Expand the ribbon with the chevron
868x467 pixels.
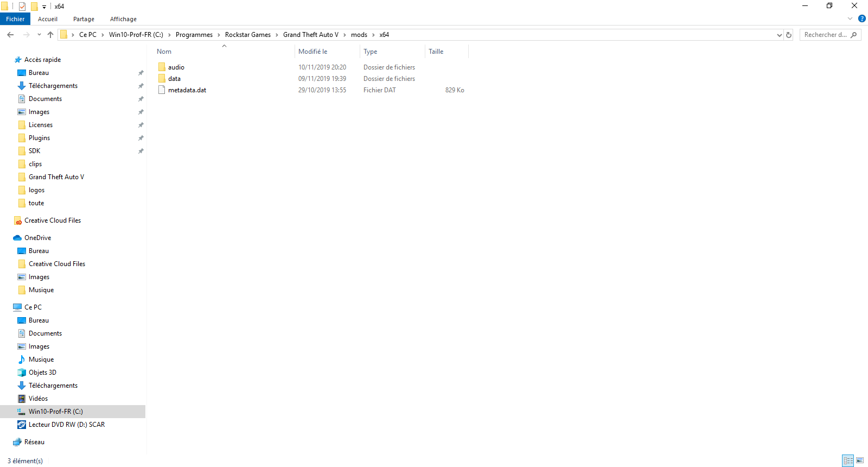tap(850, 18)
